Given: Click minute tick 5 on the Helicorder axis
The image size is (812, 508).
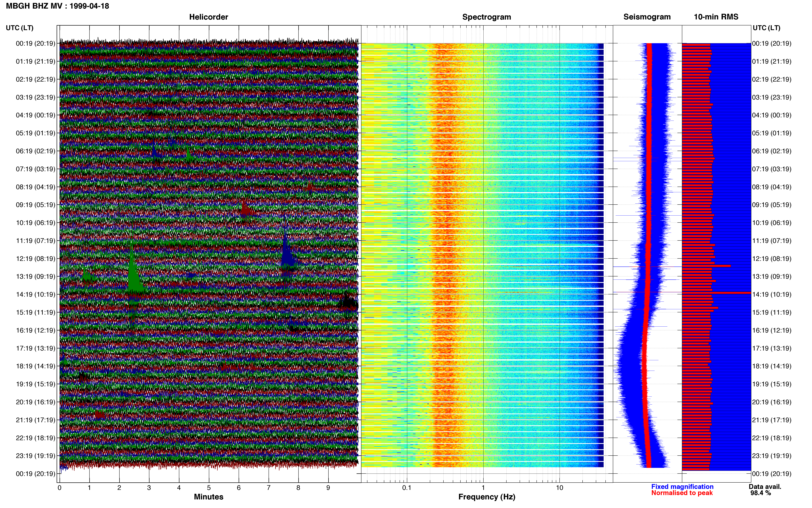Looking at the screenshot, I should (x=209, y=487).
